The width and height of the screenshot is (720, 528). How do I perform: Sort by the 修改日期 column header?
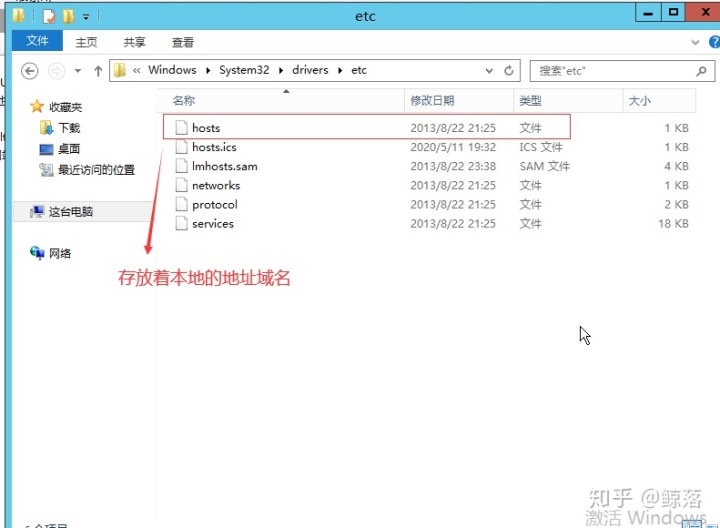[x=432, y=101]
